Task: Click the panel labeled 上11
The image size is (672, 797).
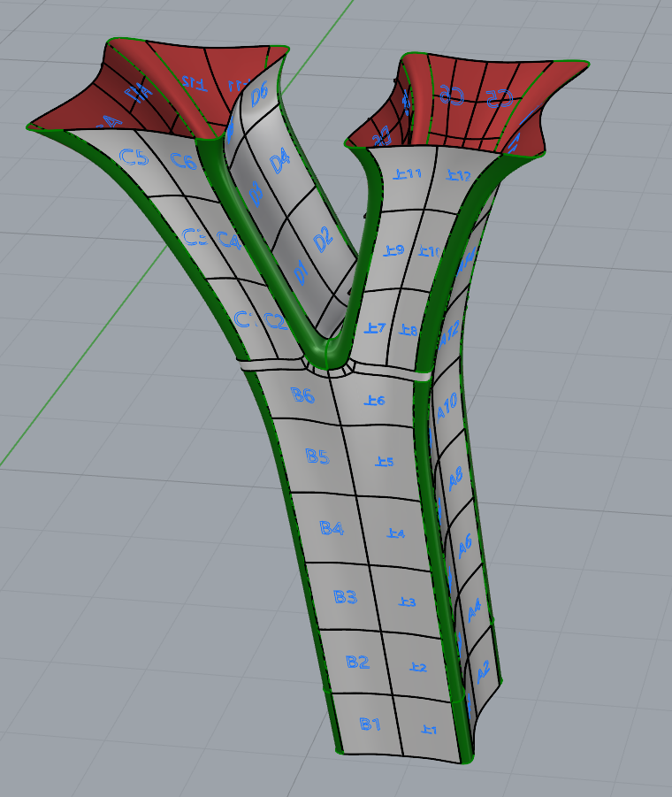Action: [x=409, y=174]
